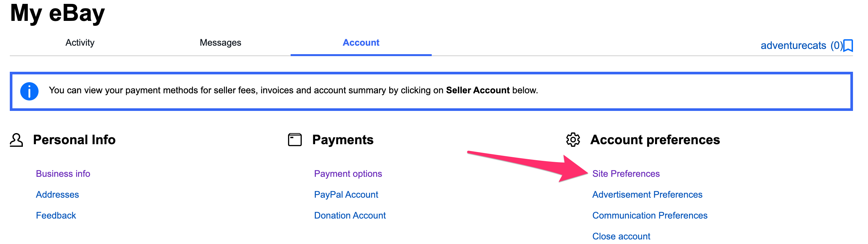Click the My eBay page heading
Image resolution: width=868 pixels, height=244 pixels.
[x=57, y=13]
